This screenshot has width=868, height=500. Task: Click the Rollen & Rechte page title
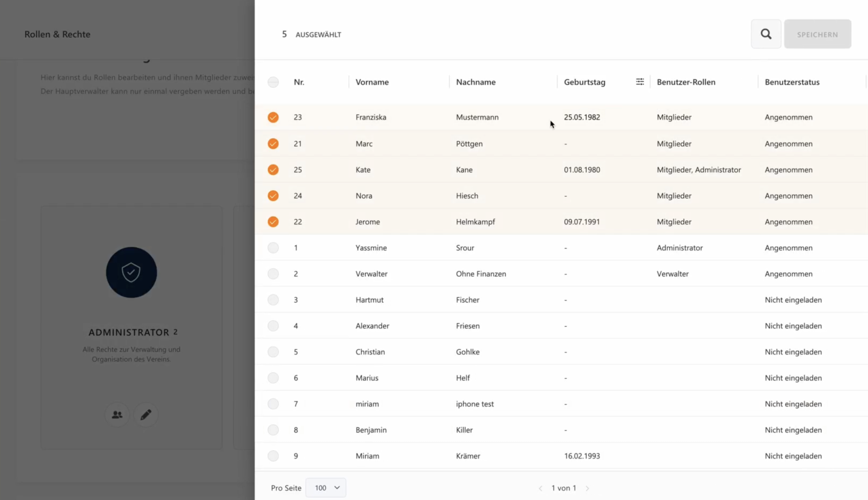(x=57, y=34)
